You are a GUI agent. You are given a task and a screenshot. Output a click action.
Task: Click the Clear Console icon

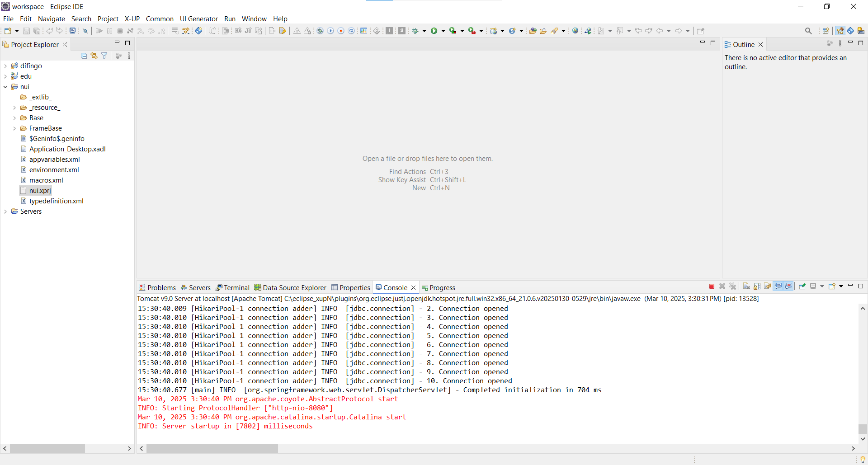tap(746, 287)
